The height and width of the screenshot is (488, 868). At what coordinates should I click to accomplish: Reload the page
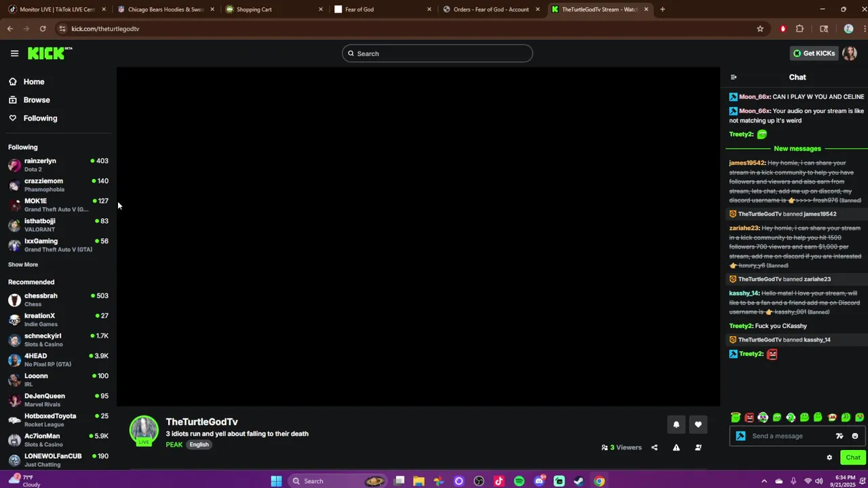[43, 28]
